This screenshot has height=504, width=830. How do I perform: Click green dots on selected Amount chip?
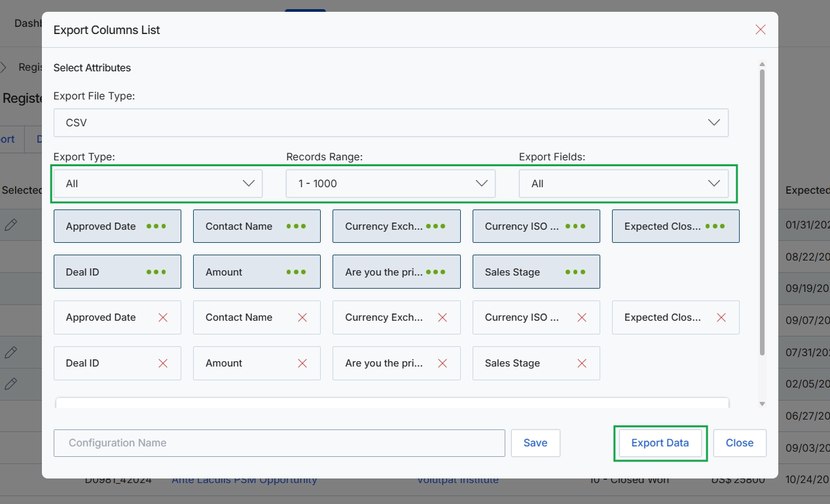(296, 272)
